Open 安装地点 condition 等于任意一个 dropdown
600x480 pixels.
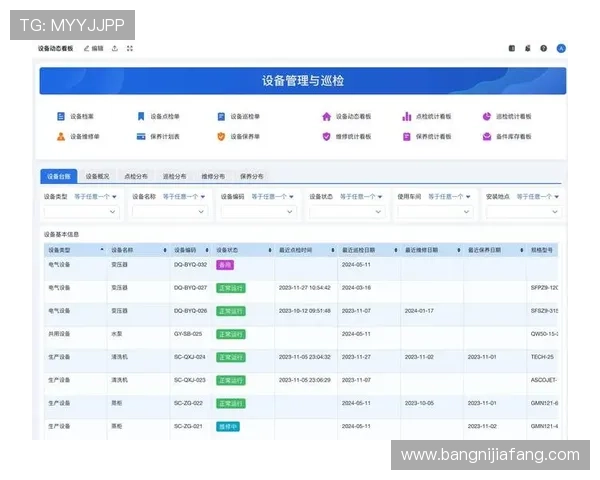(538, 197)
